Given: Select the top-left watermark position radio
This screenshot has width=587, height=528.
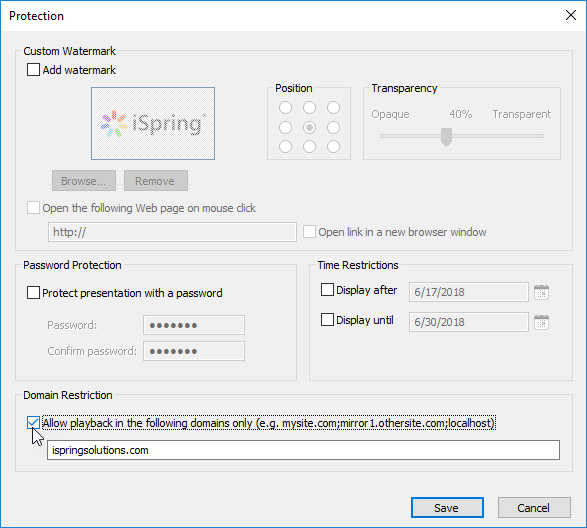Looking at the screenshot, I should (285, 108).
